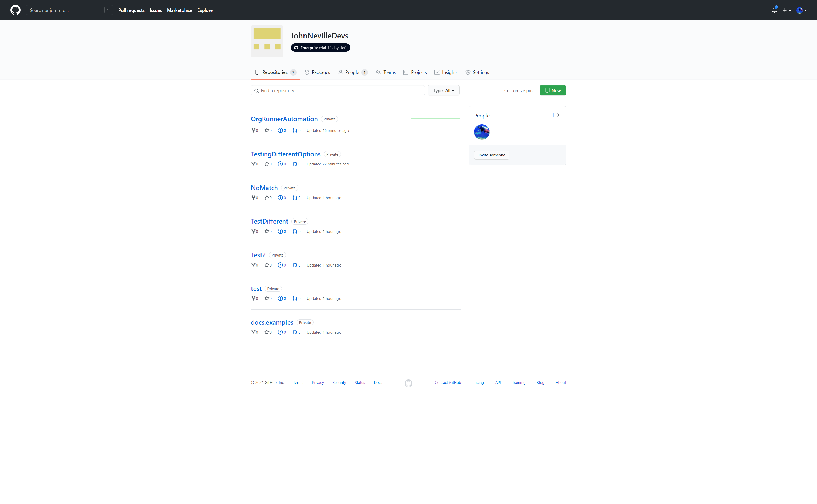Open the Insights tab
The image size is (817, 504).
(446, 72)
